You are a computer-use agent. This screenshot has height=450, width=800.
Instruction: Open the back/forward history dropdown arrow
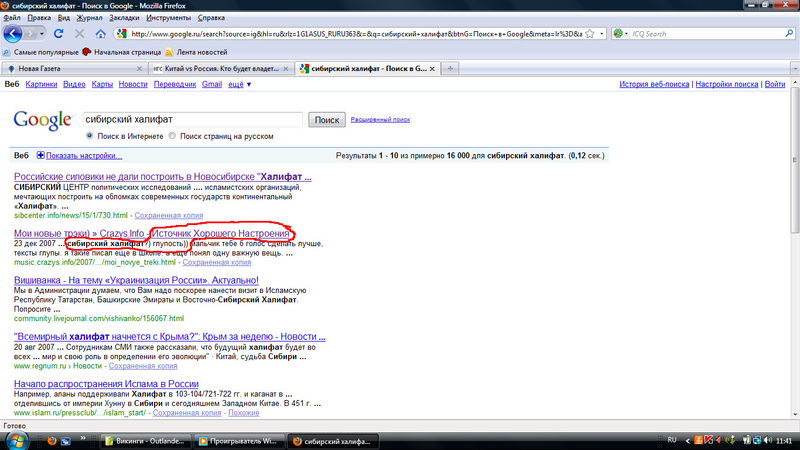42,34
